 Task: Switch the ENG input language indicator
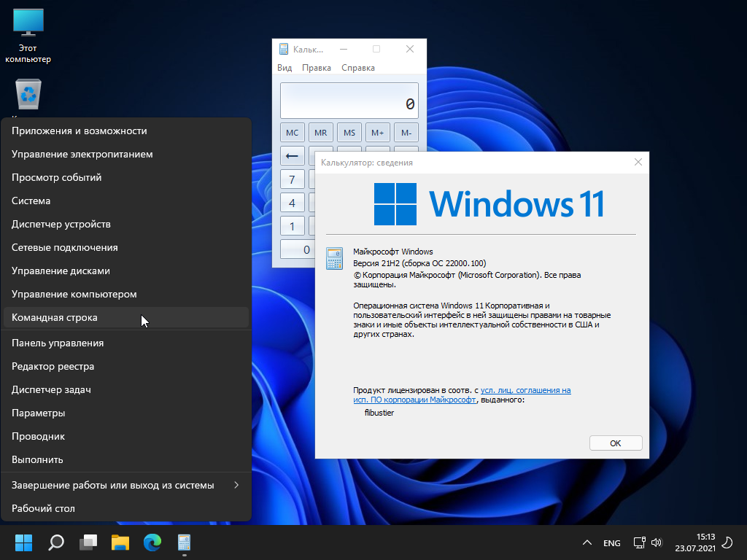[612, 543]
